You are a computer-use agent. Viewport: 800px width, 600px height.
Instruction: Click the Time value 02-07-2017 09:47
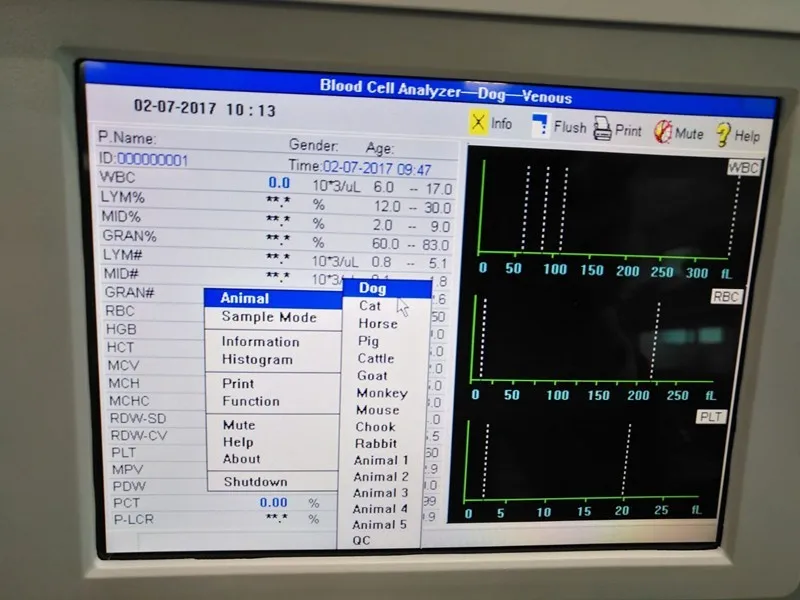tap(377, 168)
